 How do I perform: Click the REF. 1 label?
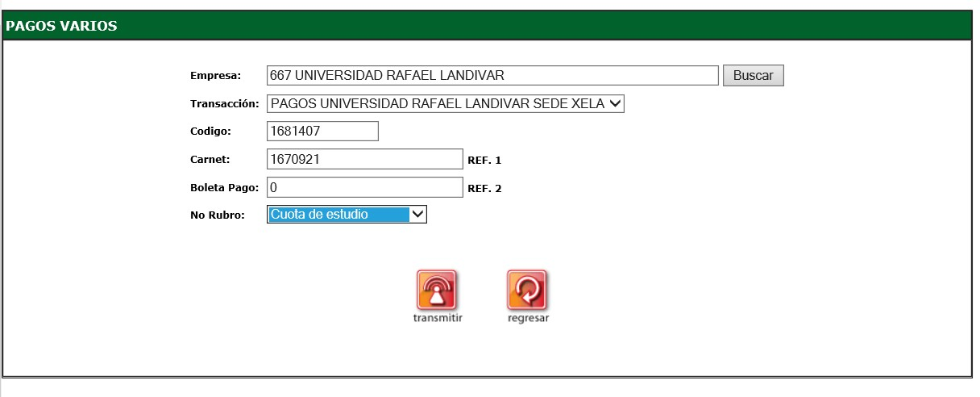pyautogui.click(x=484, y=161)
